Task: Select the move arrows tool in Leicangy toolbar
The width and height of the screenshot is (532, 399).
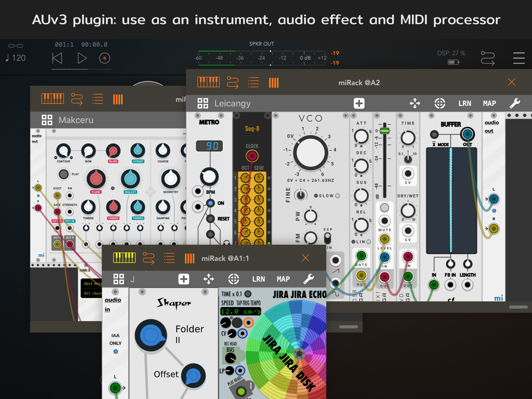Action: (x=415, y=103)
